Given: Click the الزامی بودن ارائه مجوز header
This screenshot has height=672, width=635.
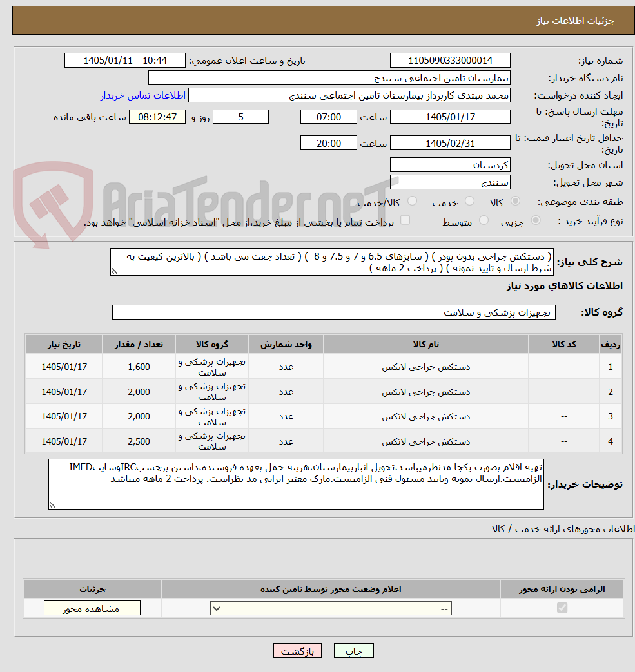Looking at the screenshot, I should (x=562, y=590).
